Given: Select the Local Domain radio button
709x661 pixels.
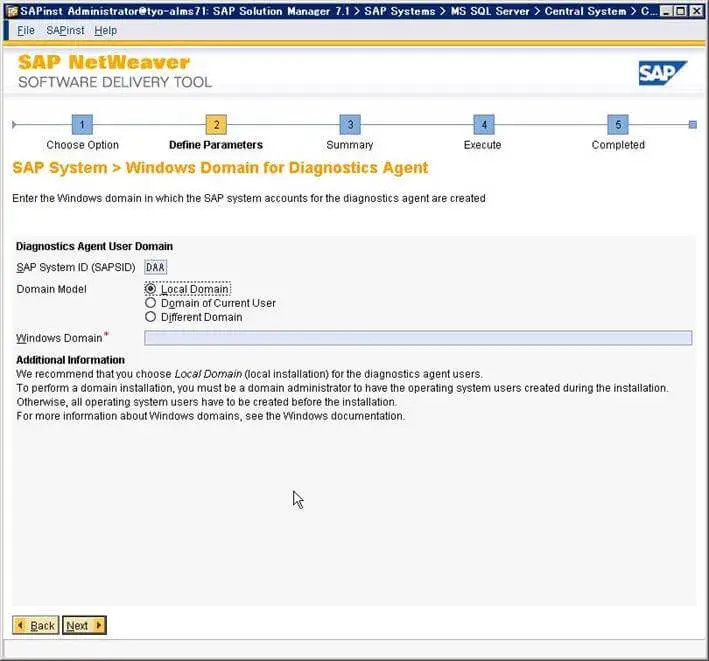Looking at the screenshot, I should click(151, 288).
